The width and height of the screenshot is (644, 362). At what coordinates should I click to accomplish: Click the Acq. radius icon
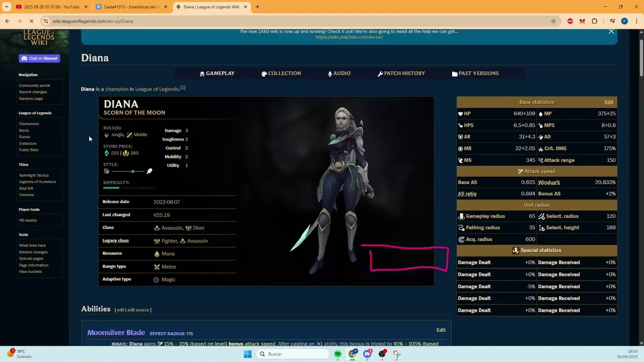click(461, 239)
